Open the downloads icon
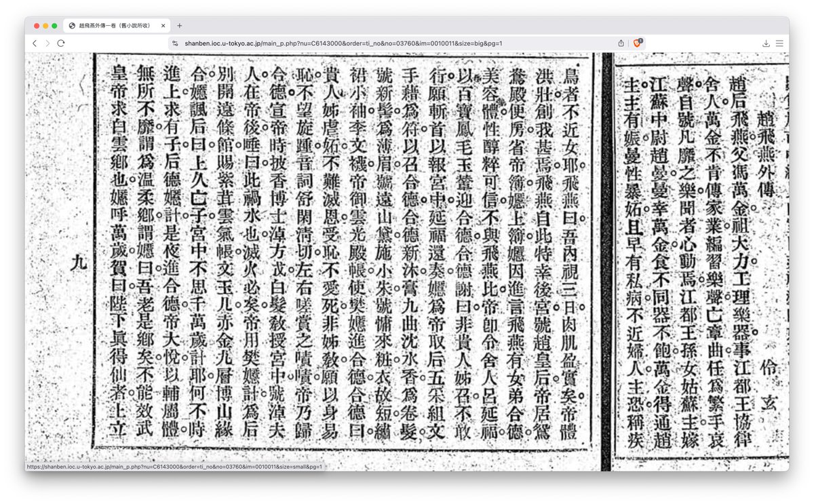The image size is (814, 504). click(x=766, y=43)
